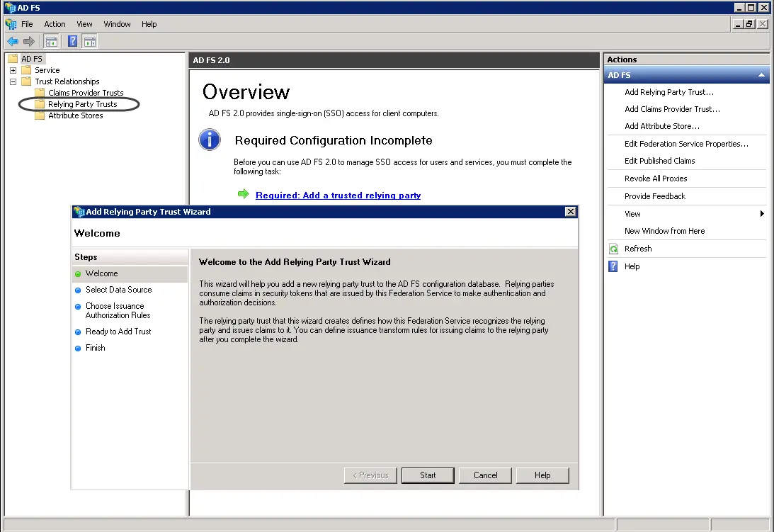The height and width of the screenshot is (532, 774).
Task: Click New Window from Here action
Action: (664, 231)
